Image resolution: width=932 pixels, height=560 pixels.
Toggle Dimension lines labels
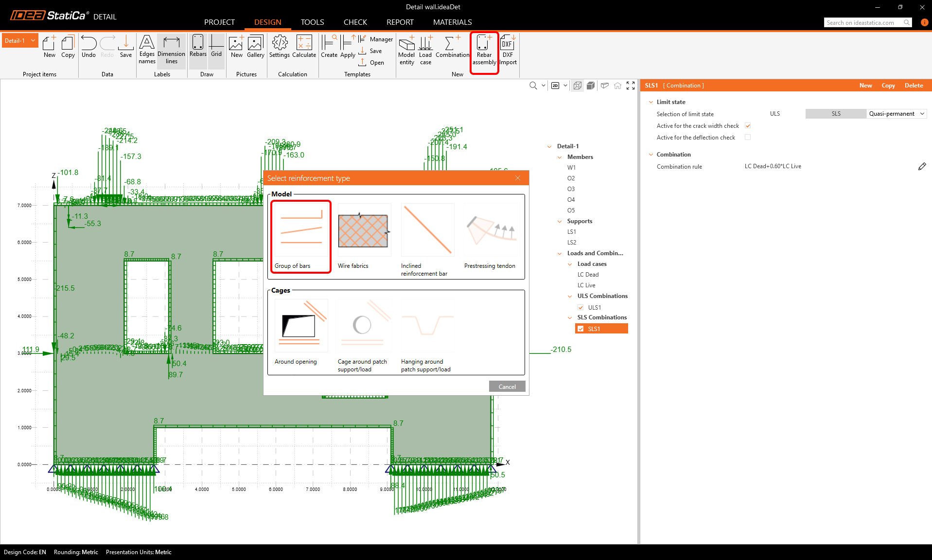(171, 50)
